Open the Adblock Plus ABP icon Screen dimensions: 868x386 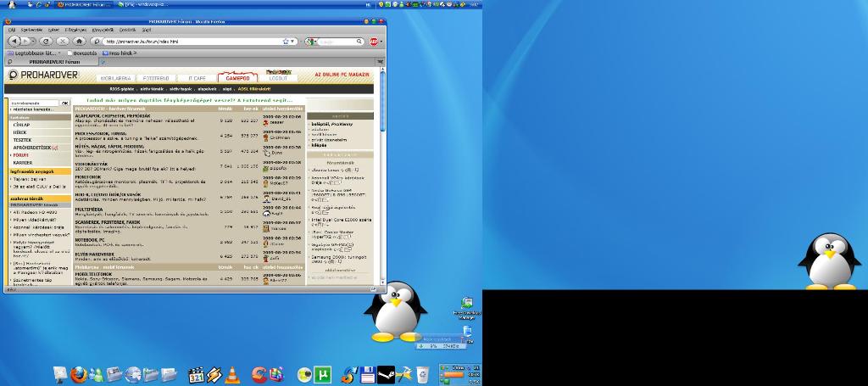tap(374, 42)
